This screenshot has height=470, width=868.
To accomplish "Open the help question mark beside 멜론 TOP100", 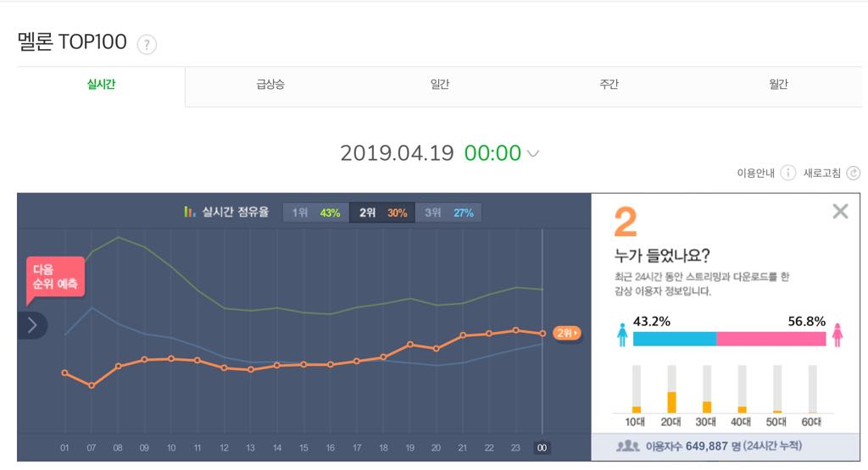I will pyautogui.click(x=147, y=44).
